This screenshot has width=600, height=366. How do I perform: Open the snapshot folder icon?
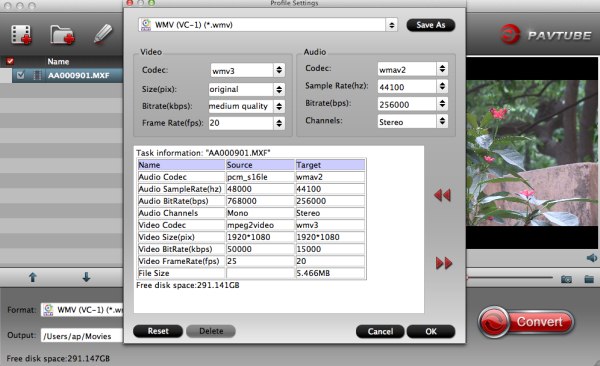pos(589,279)
